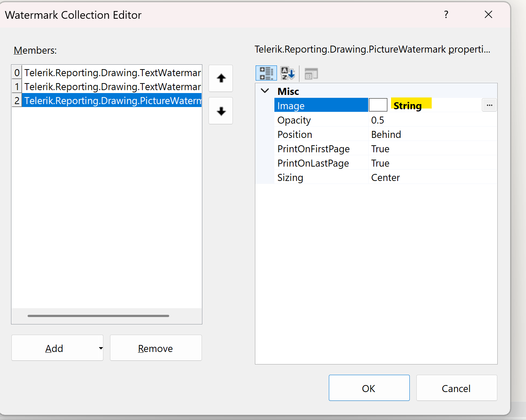
Task: Open the Property Pages icon
Action: point(311,74)
